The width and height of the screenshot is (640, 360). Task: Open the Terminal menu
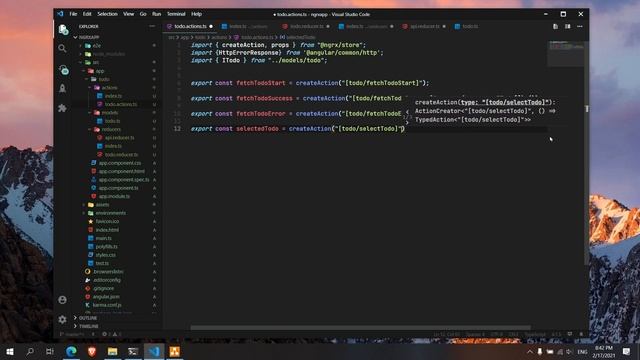coord(176,14)
